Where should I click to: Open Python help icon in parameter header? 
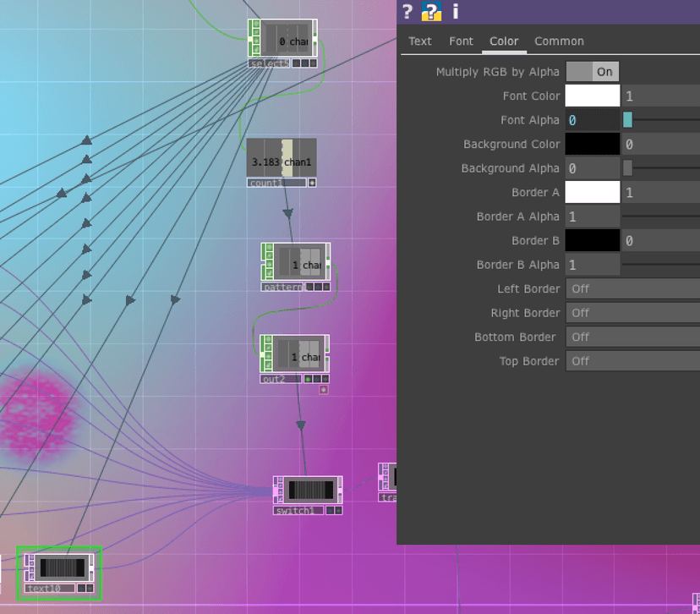[x=431, y=12]
